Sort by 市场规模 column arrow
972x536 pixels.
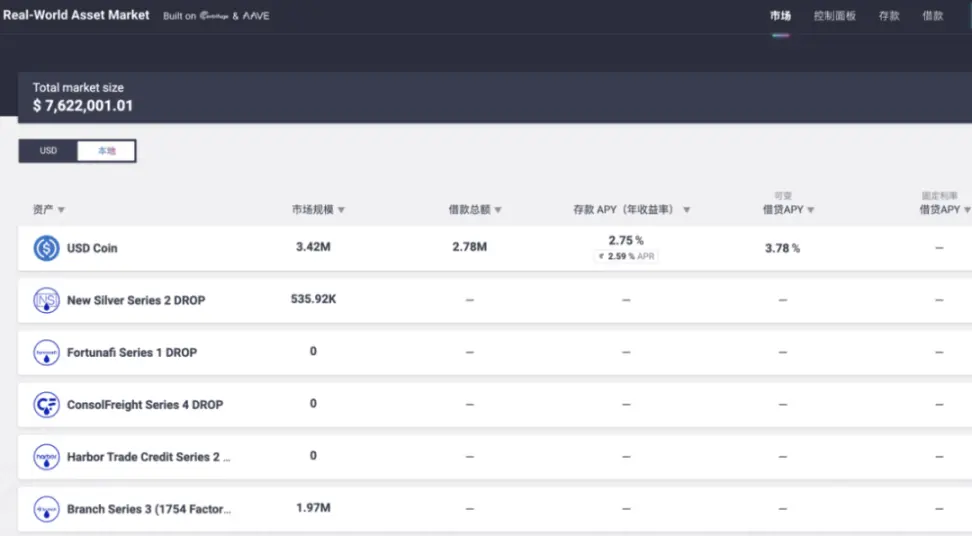[341, 209]
